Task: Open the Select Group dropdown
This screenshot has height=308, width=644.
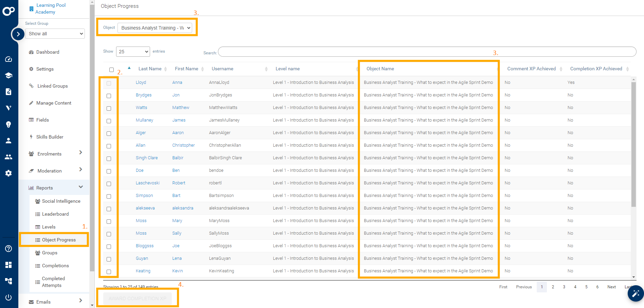Action: 55,34
